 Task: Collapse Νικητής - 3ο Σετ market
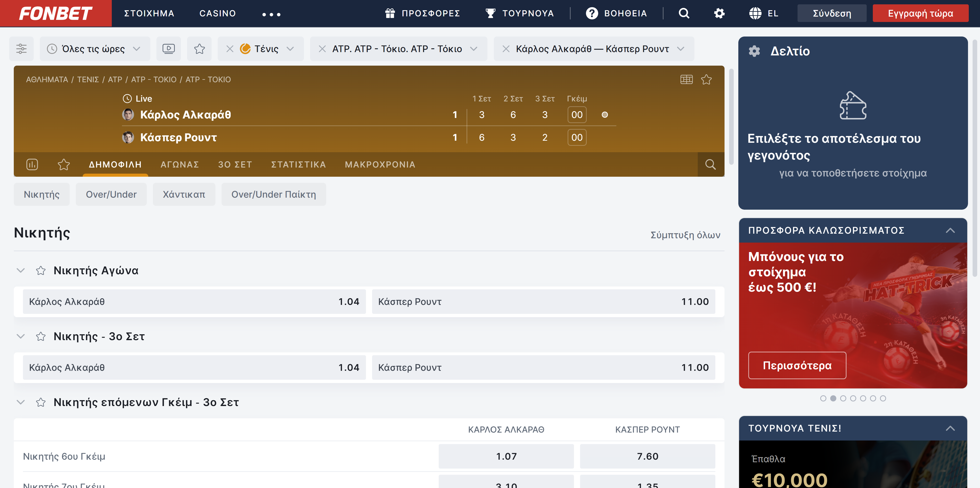pyautogui.click(x=21, y=337)
